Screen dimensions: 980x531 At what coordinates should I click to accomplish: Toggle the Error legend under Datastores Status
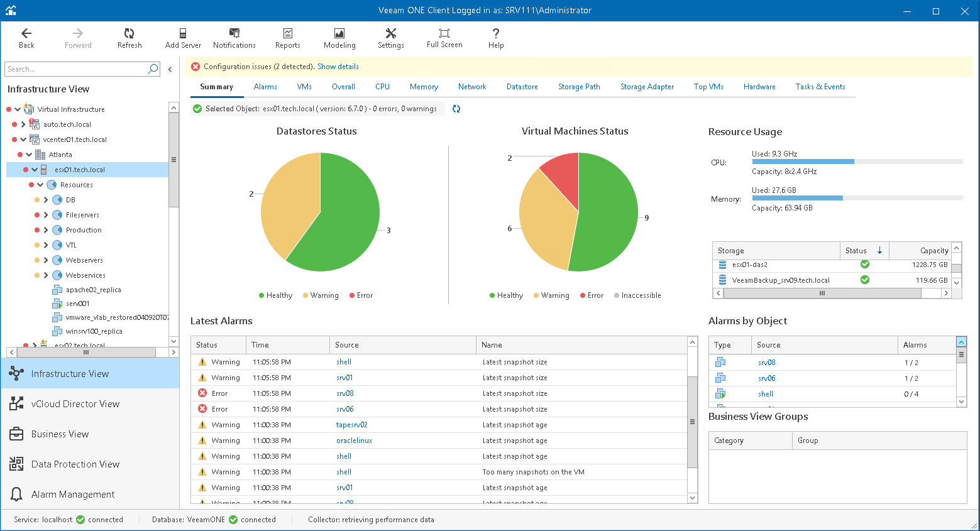(361, 295)
